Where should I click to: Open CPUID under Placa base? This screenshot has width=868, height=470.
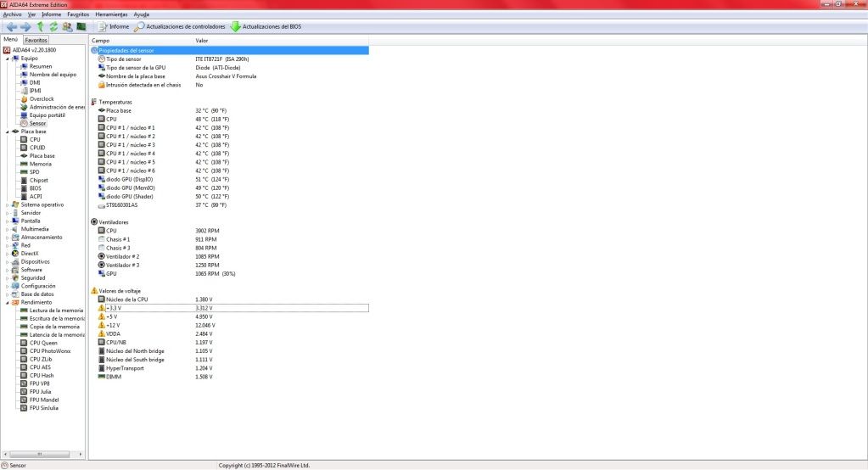pos(37,148)
